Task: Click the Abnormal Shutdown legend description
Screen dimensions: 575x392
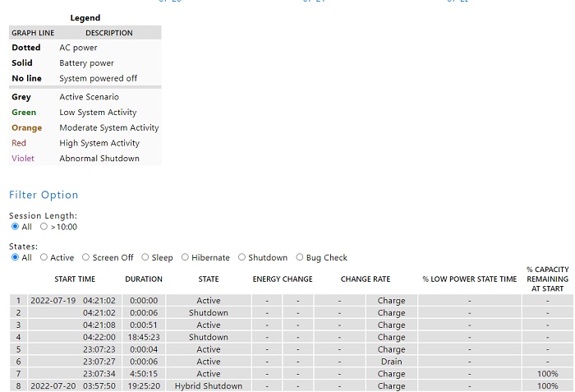Action: (99, 159)
